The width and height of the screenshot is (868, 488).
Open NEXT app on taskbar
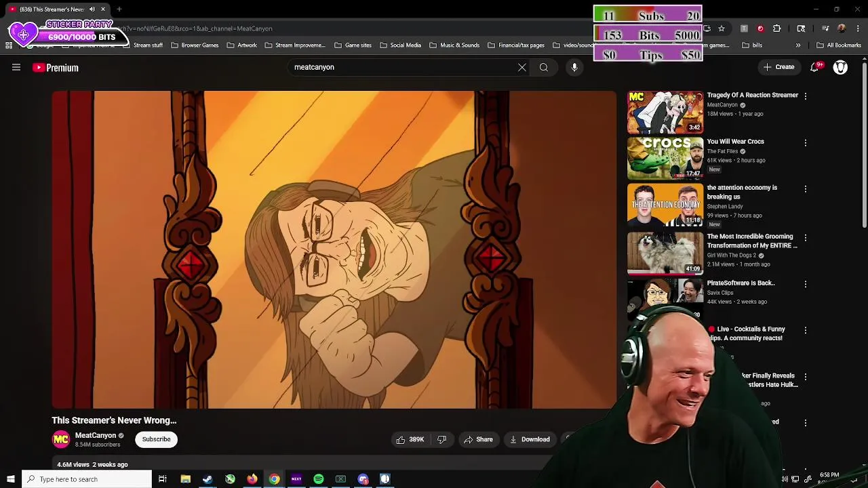296,479
